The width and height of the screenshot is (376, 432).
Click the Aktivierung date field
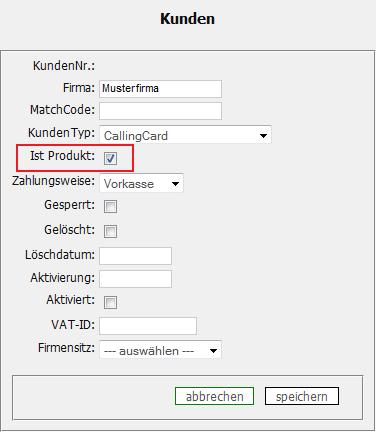click(135, 279)
